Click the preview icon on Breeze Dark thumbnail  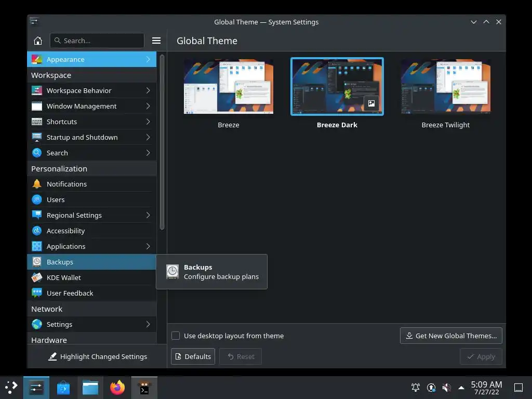371,103
